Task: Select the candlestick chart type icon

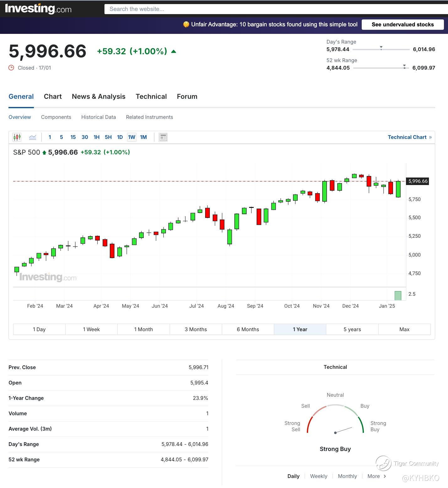Action: pos(17,137)
